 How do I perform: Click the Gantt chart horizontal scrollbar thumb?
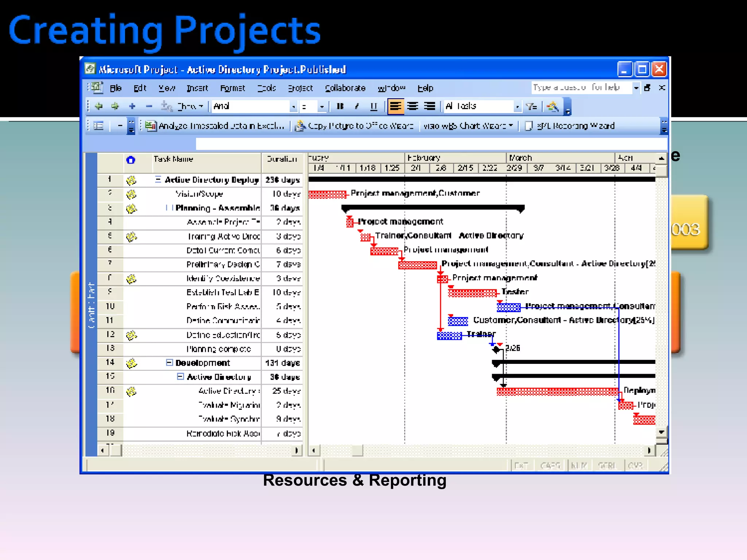click(357, 451)
